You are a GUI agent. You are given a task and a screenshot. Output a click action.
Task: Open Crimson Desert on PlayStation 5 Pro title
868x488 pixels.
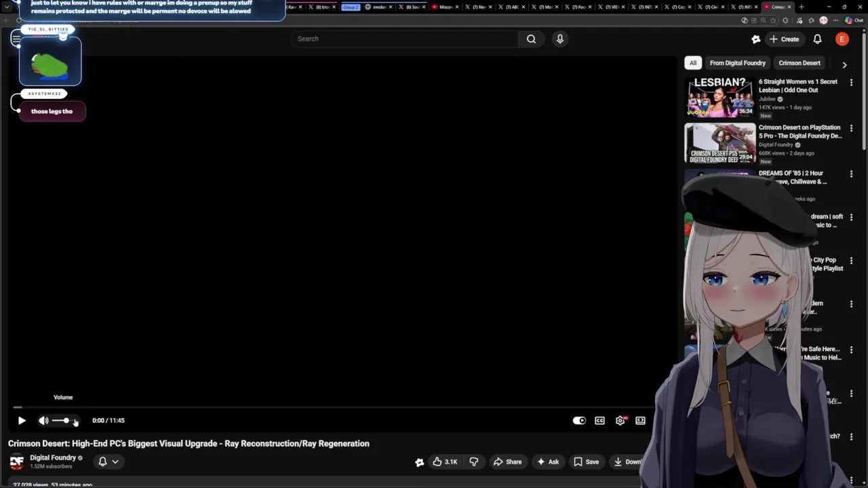coord(800,131)
